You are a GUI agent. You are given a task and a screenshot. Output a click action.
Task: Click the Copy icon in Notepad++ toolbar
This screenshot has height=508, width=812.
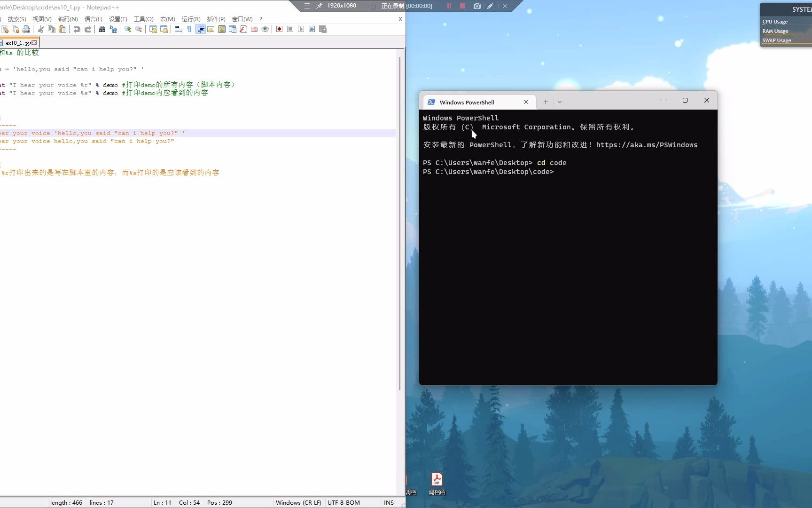click(x=52, y=29)
